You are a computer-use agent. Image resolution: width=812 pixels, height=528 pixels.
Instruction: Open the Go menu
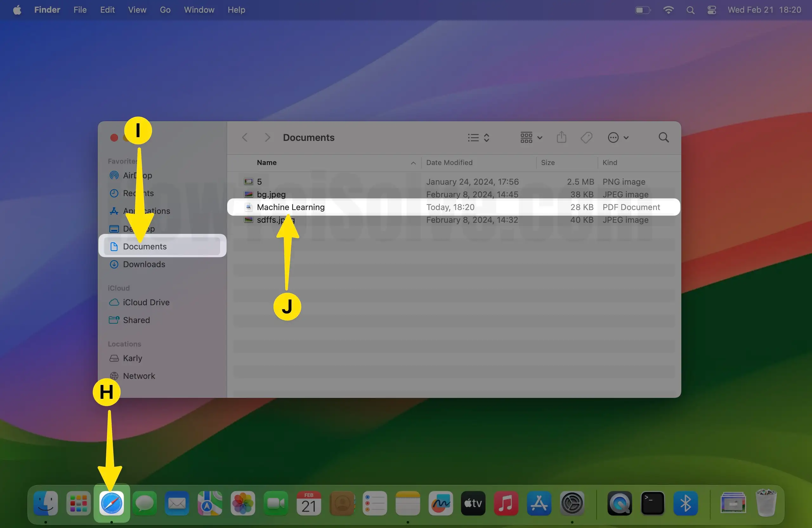coord(165,10)
